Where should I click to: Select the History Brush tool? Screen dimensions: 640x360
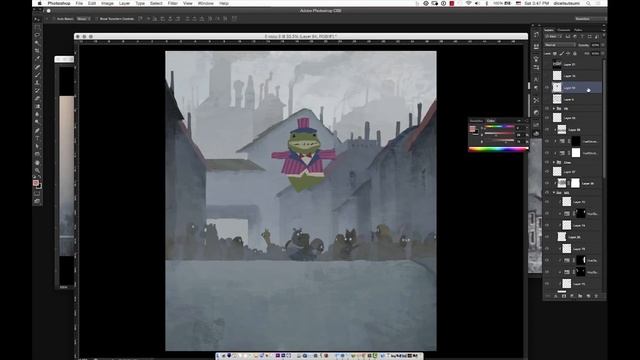(37, 90)
